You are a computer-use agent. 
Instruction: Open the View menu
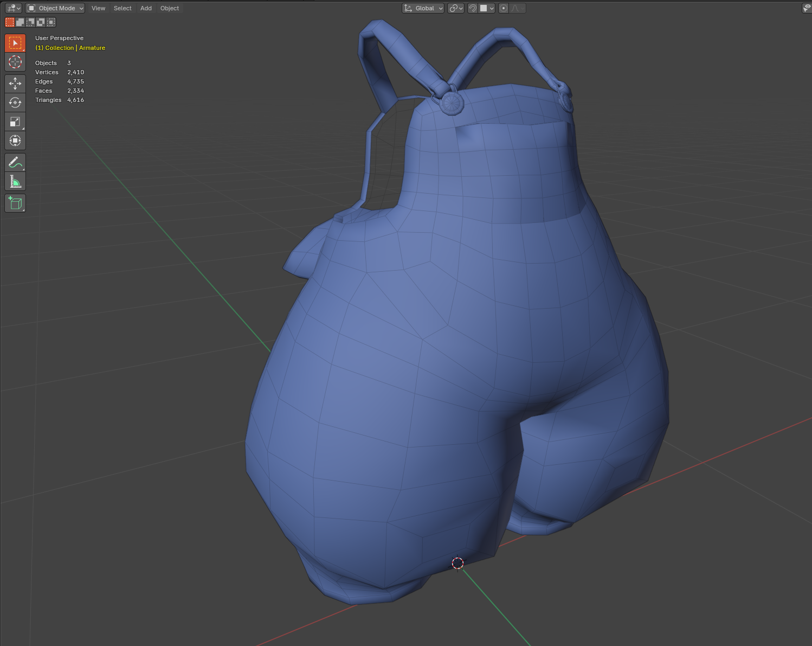[98, 8]
